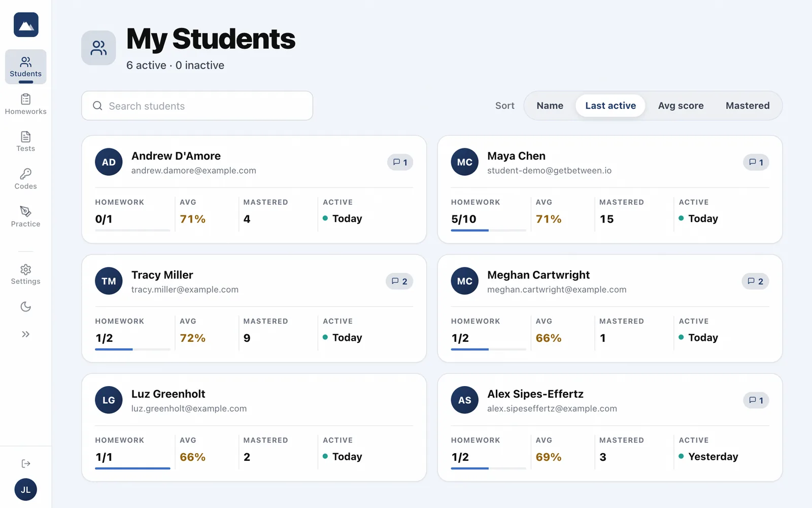Click the TM avatar
Viewport: 812px width, 508px height.
(109, 281)
